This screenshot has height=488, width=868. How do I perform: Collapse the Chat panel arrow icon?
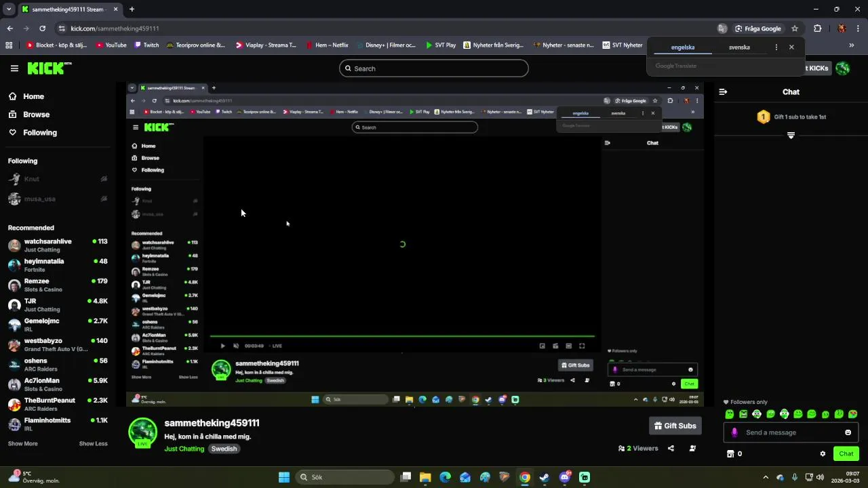(723, 91)
